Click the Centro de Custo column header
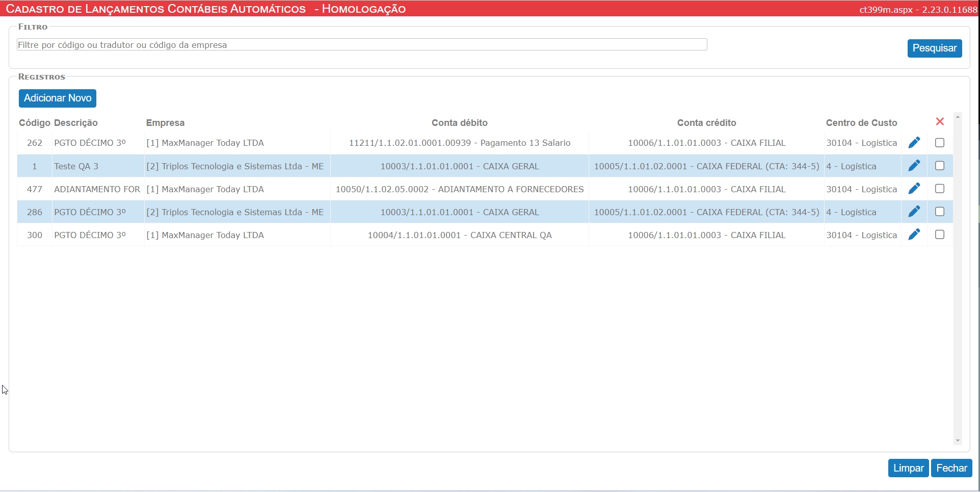 (862, 123)
